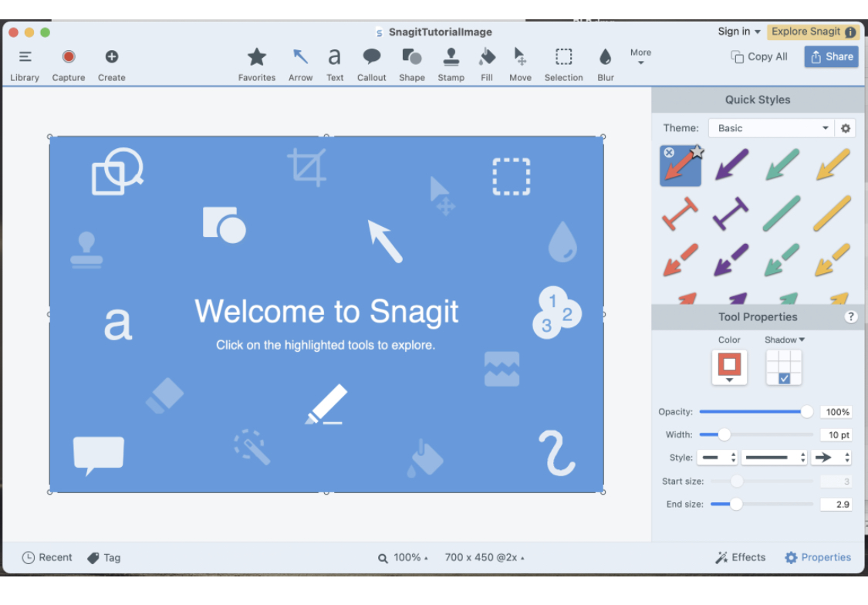Toggle the shadow direction checkbox
Viewport: 868px width, 605px height.
(784, 379)
